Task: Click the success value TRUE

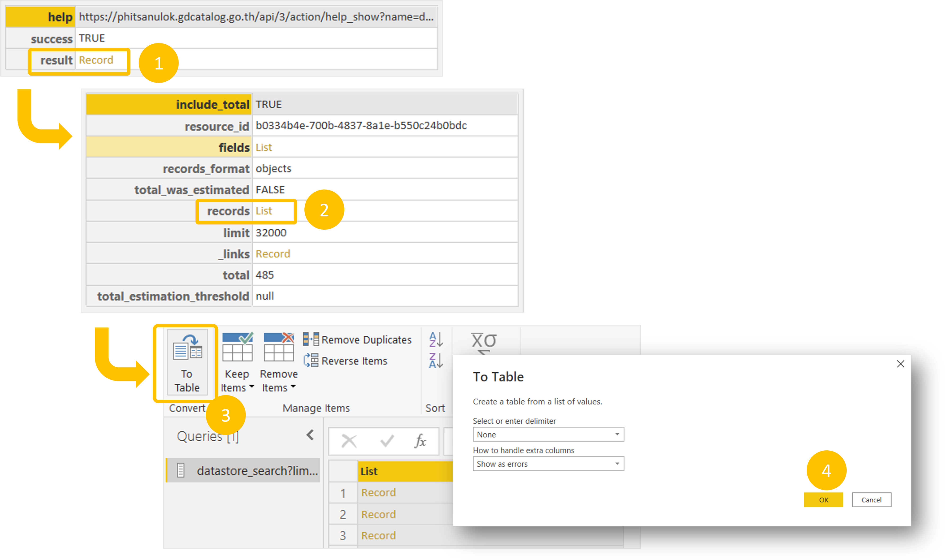Action: 92,38
